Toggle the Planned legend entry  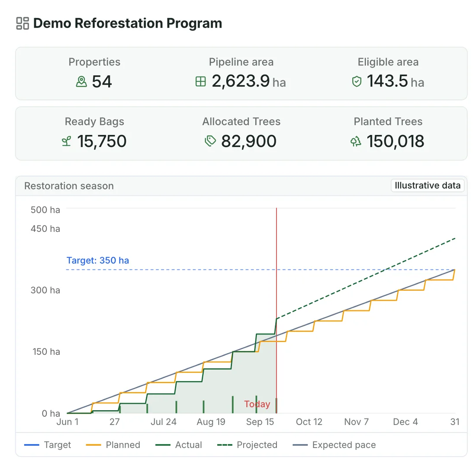[x=113, y=445]
